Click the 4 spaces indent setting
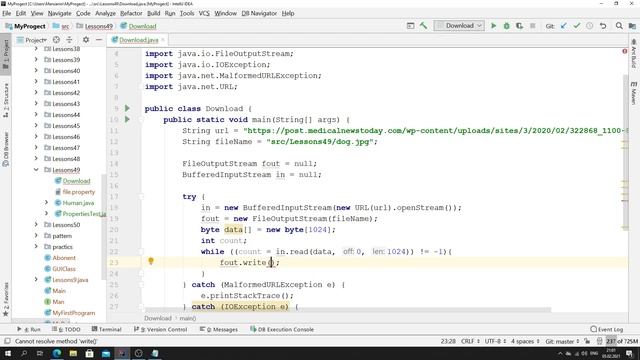The width and height of the screenshot is (640, 360). pyautogui.click(x=525, y=341)
